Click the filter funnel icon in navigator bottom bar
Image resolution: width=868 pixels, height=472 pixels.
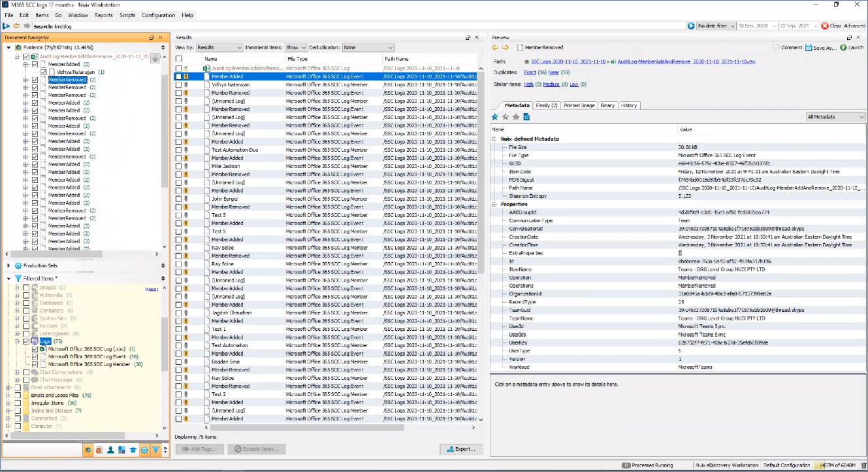click(x=155, y=450)
